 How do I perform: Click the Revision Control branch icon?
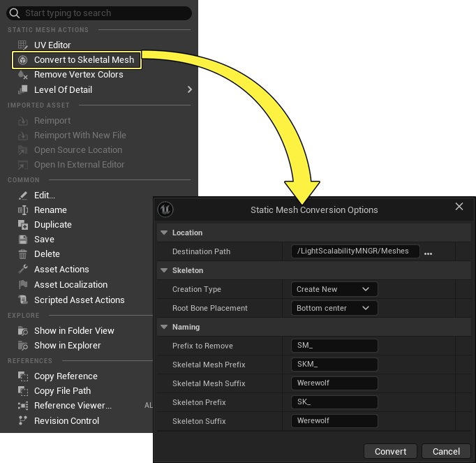[23, 421]
